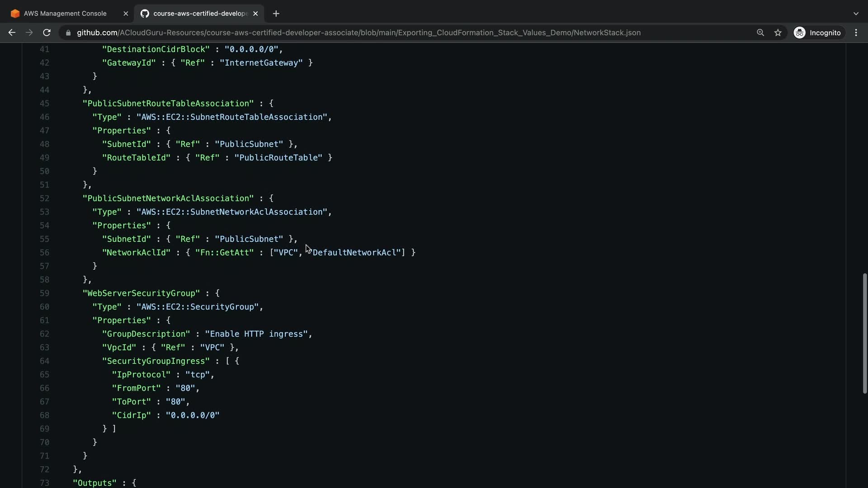Select line number 59 WebServerSecurityGroup

click(x=44, y=293)
